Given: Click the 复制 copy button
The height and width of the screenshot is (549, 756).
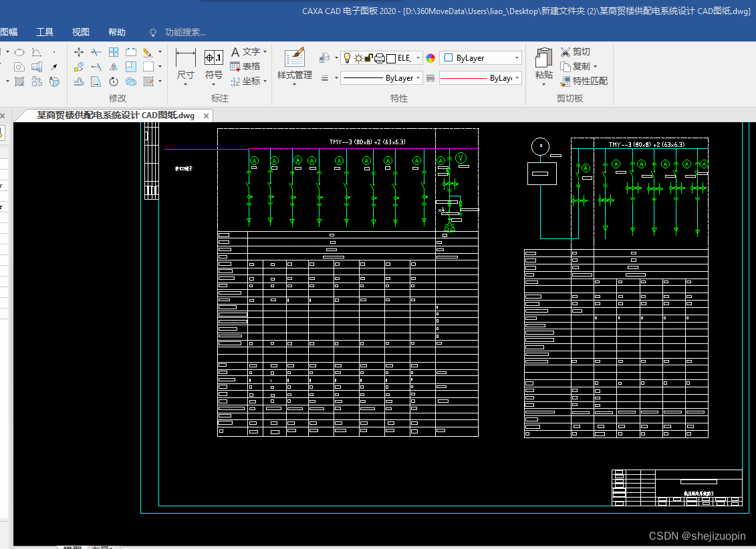Looking at the screenshot, I should [576, 67].
